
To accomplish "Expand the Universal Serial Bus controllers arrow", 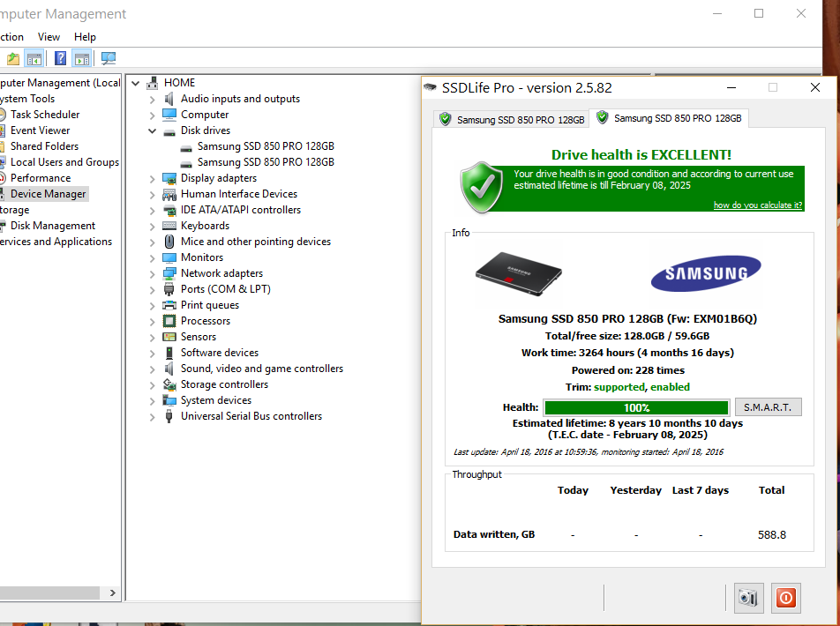I will click(152, 417).
